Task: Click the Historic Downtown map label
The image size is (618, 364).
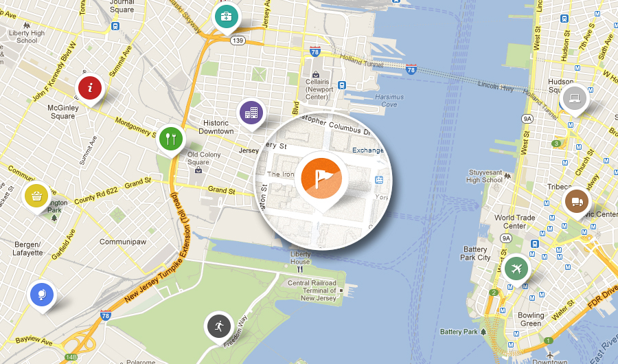Action: coord(216,127)
